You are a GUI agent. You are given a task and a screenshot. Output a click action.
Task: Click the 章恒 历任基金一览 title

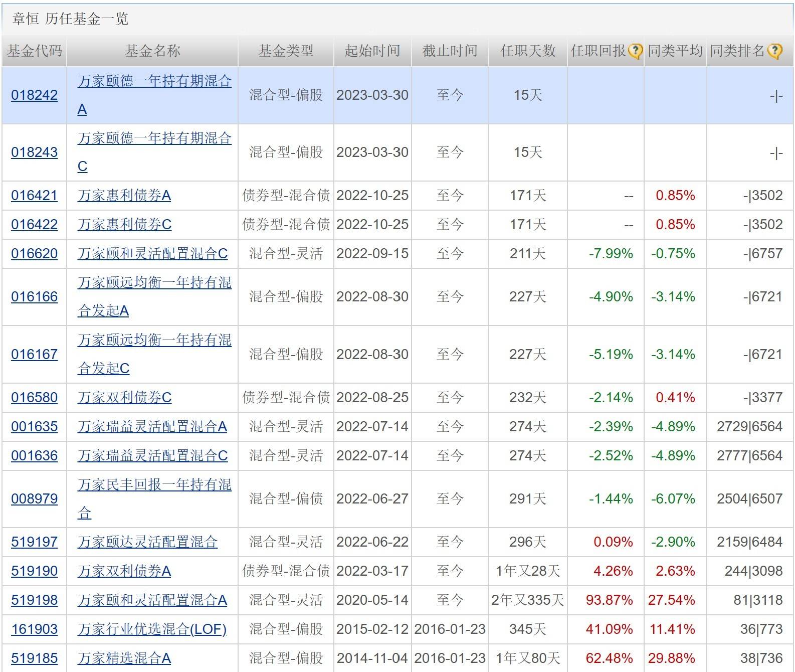coord(70,19)
